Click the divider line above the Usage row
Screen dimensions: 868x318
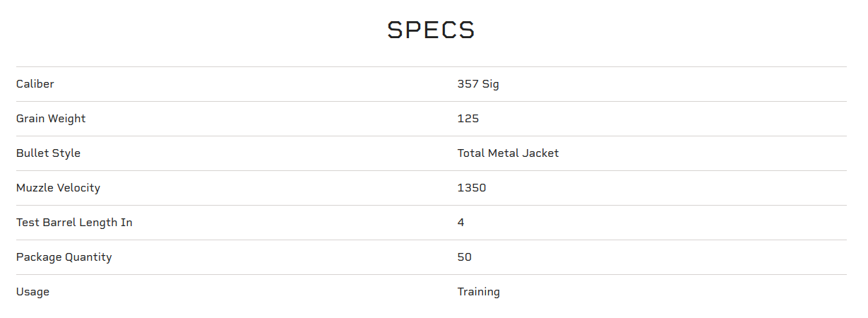431,275
